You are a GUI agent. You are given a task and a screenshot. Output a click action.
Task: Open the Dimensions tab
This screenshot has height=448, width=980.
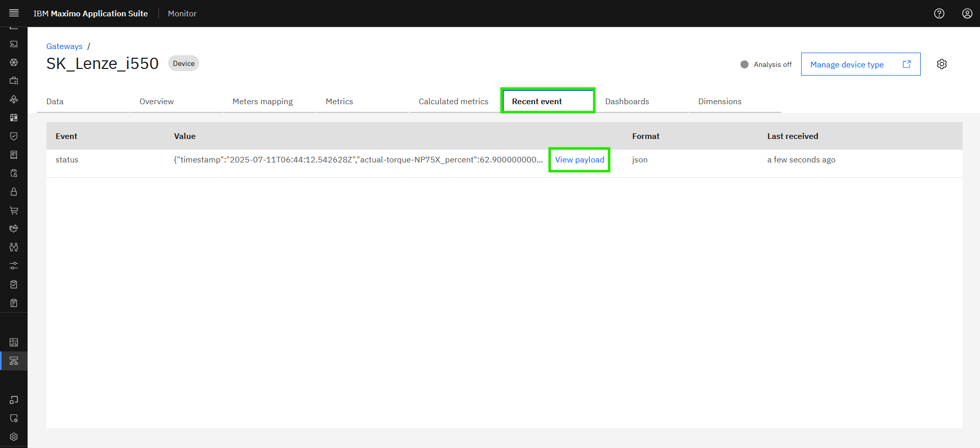[x=735, y=101]
